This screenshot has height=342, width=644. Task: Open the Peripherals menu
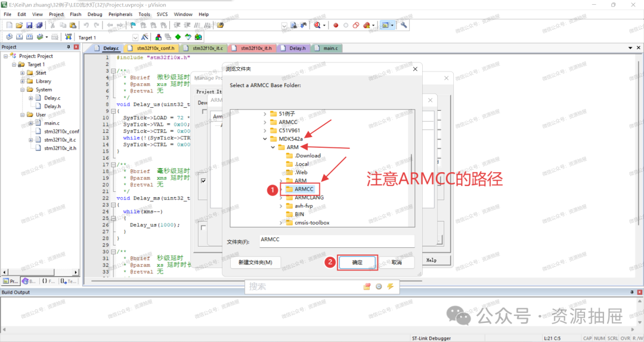pyautogui.click(x=120, y=14)
